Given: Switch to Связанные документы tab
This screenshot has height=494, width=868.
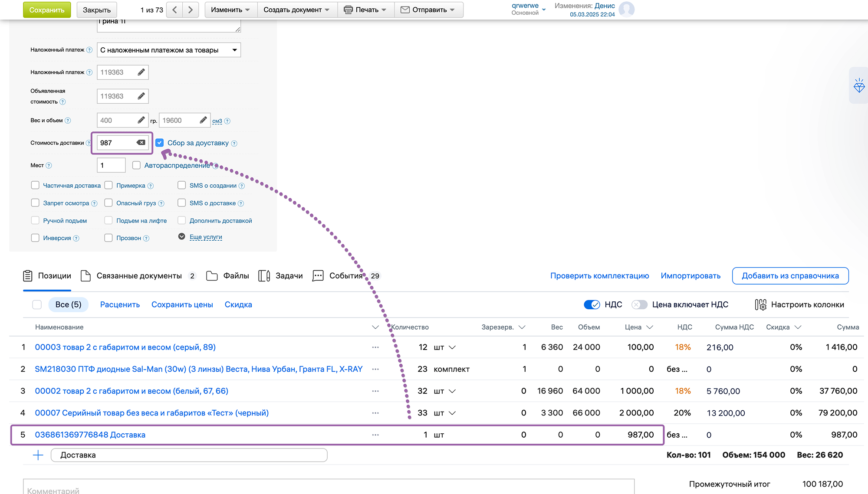Looking at the screenshot, I should [138, 276].
